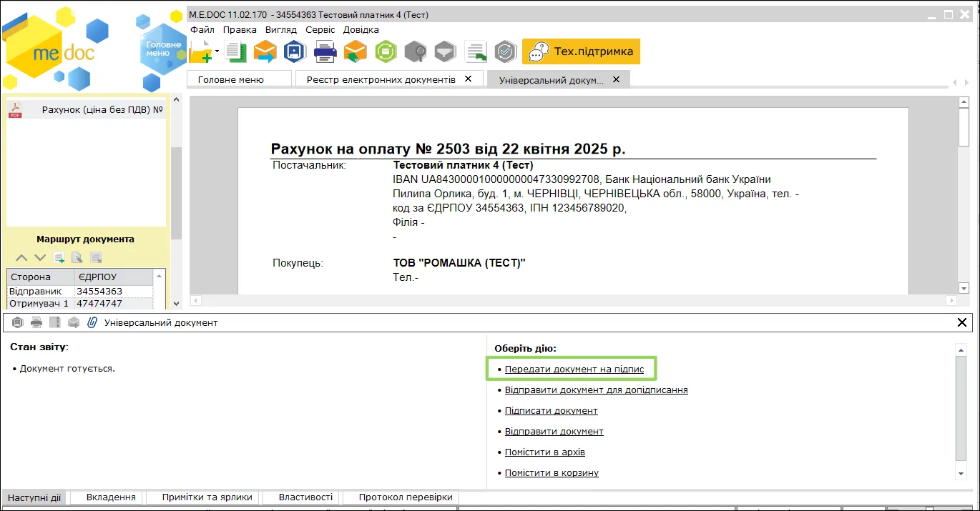This screenshot has height=511, width=980.
Task: Close the Універсальний документ bottom panel
Action: point(962,322)
